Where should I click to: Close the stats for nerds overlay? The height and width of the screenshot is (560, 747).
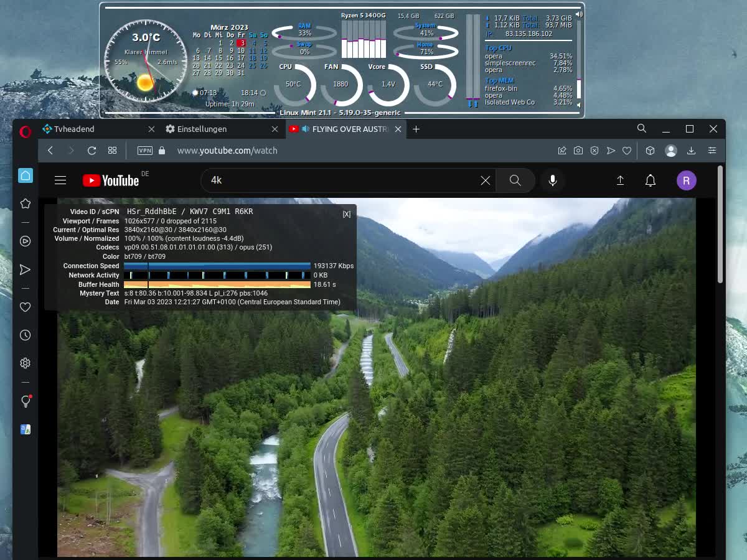[347, 214]
